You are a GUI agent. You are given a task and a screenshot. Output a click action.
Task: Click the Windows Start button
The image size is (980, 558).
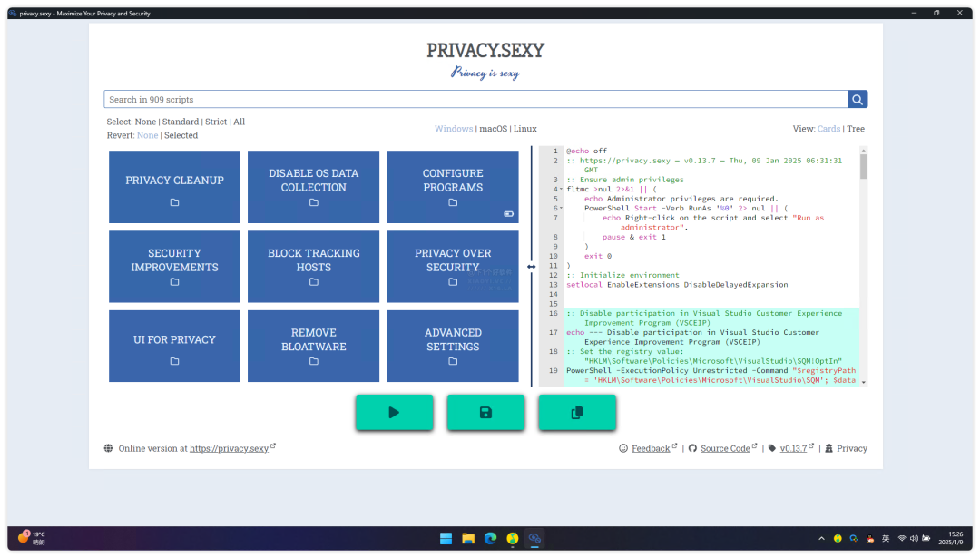point(446,538)
